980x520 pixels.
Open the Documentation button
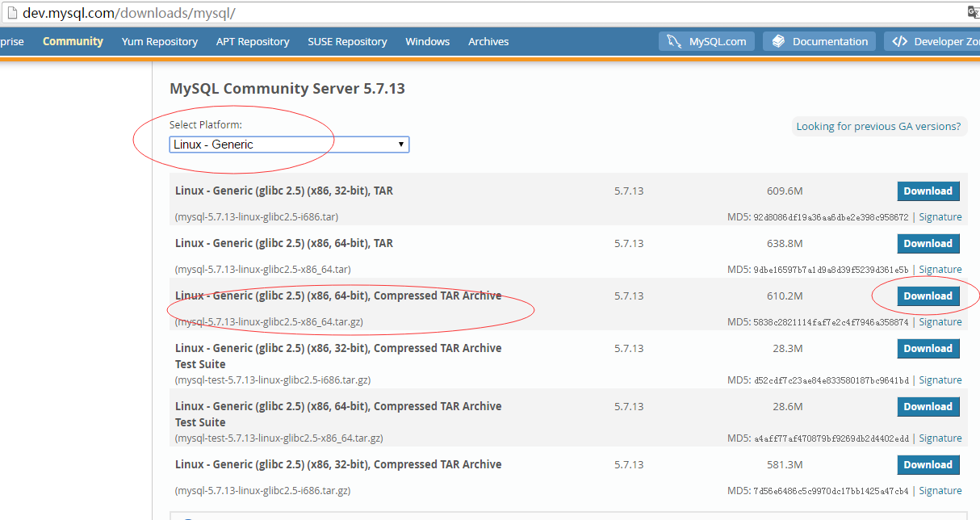click(820, 41)
